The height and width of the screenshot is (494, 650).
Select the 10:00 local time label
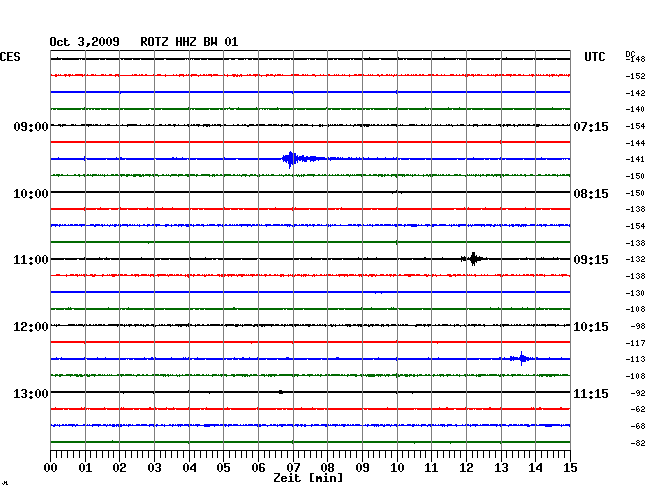pos(31,194)
